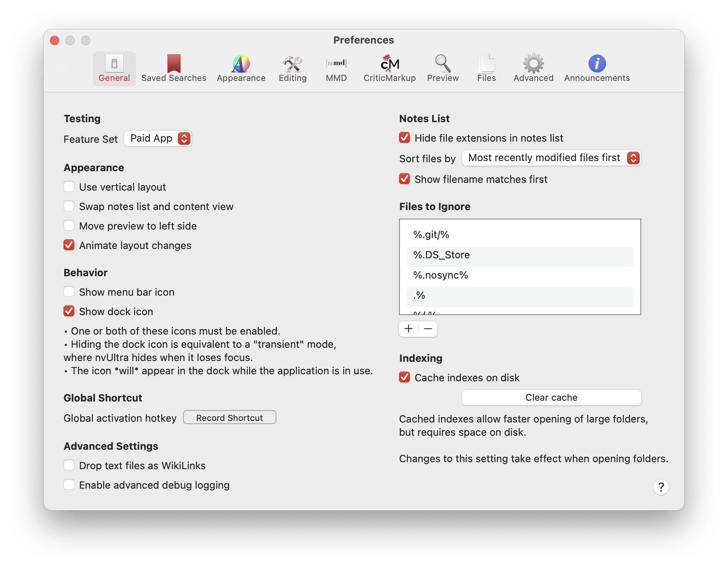This screenshot has height=568, width=728.
Task: Click the Clear cache button
Action: coord(551,398)
